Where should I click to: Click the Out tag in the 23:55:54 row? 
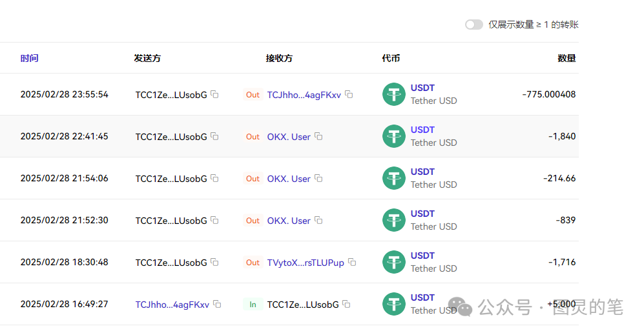(x=253, y=95)
